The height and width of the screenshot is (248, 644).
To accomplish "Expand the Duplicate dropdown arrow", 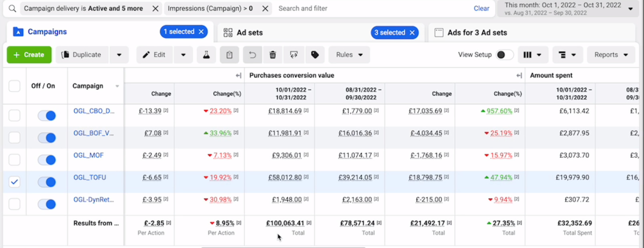I will [x=119, y=55].
